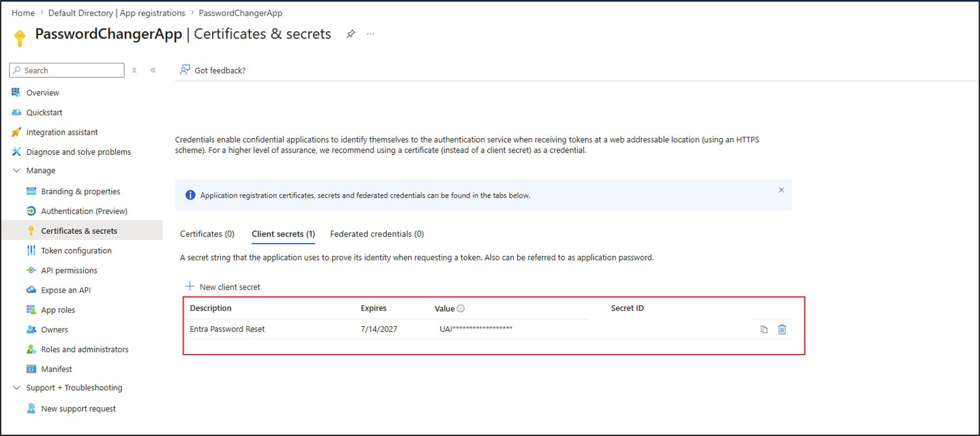Open Authentication (Preview) page
980x436 pixels.
point(84,211)
